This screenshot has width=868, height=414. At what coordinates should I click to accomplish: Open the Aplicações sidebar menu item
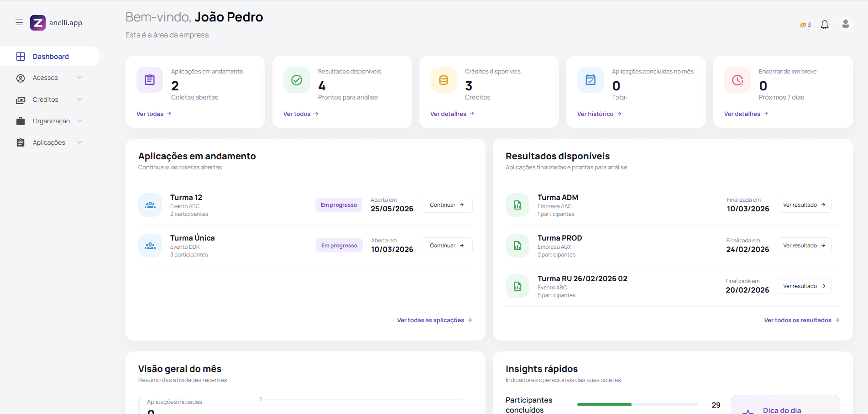50,142
